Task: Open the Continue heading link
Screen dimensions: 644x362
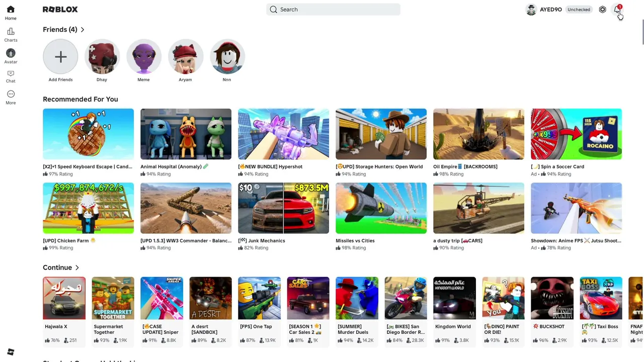Action: [x=57, y=267]
